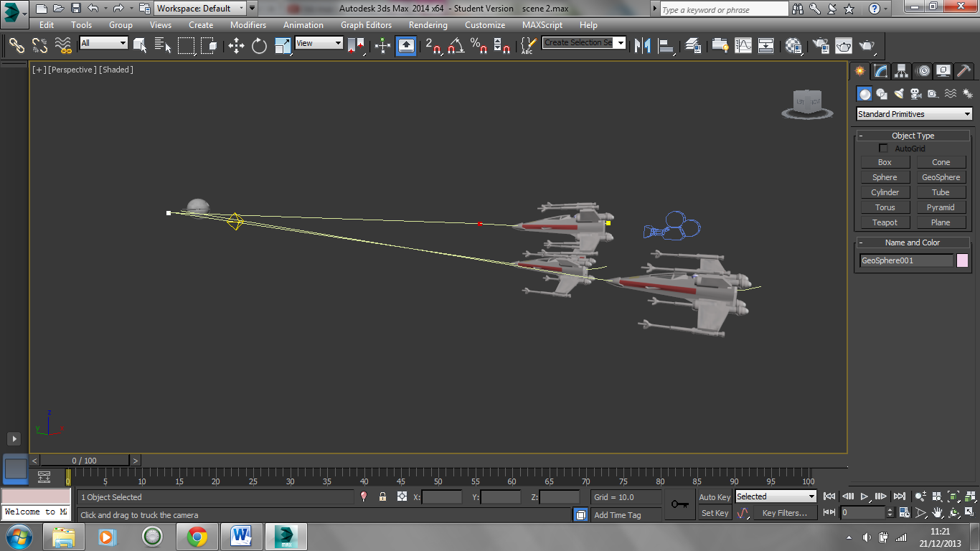This screenshot has height=551, width=980.
Task: Click the Pyramid button
Action: (x=941, y=207)
